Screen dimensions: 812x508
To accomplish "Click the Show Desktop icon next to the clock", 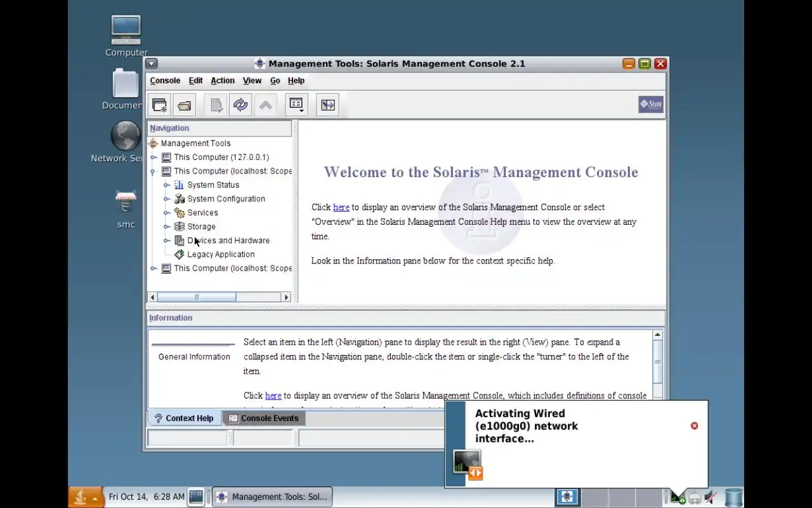I will tap(196, 497).
